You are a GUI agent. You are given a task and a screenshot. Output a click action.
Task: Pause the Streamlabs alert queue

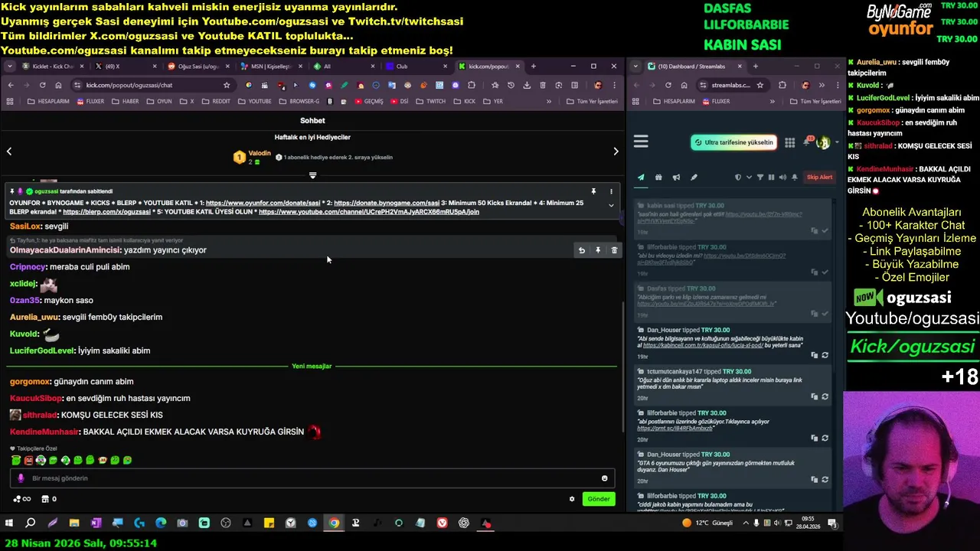(x=771, y=178)
